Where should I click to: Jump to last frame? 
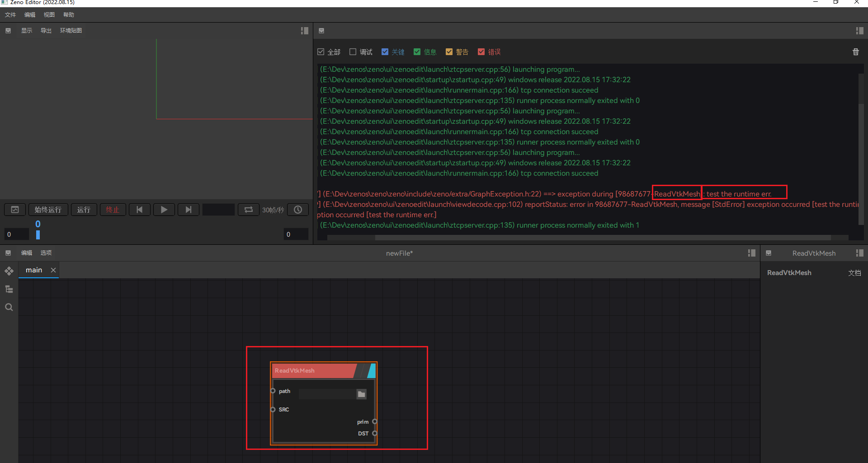click(x=189, y=210)
